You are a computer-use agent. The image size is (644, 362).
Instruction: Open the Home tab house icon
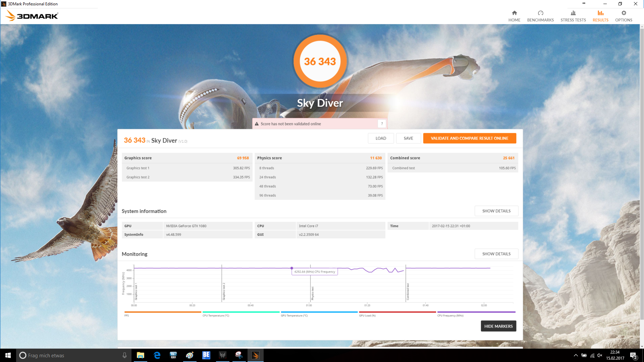[x=514, y=13]
